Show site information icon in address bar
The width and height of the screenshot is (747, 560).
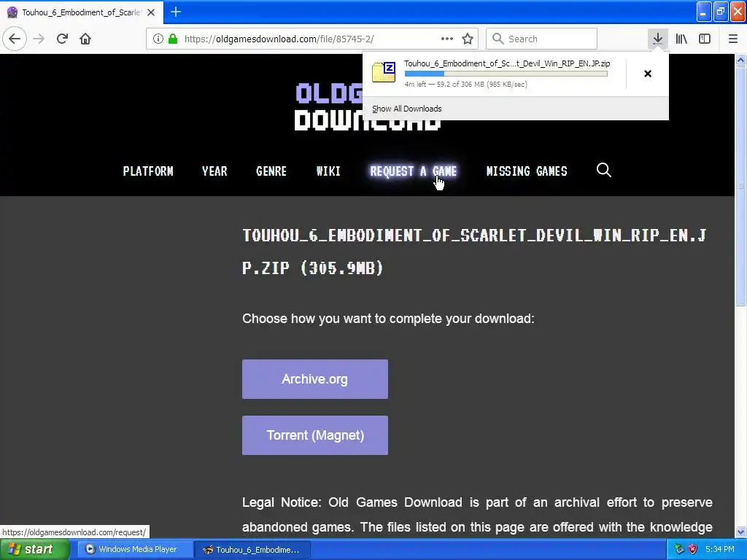158,39
